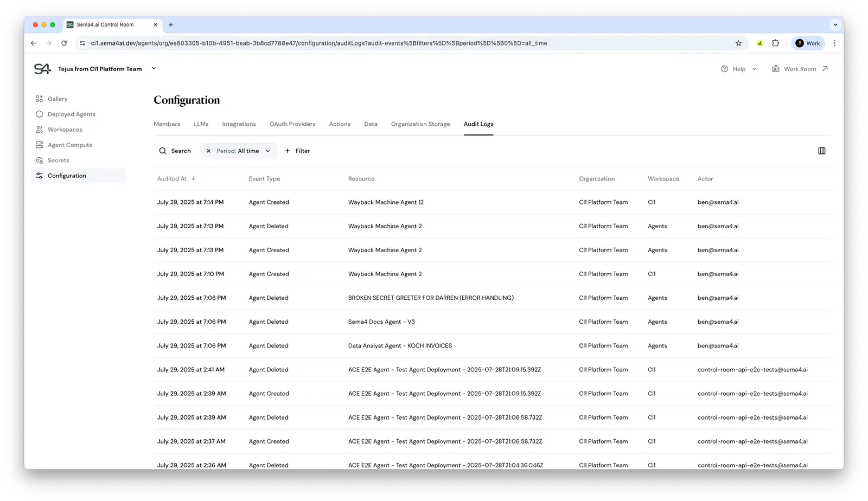Screen dimensions: 868x501
Task: Open the account switcher next to Tejus
Action: [154, 68]
